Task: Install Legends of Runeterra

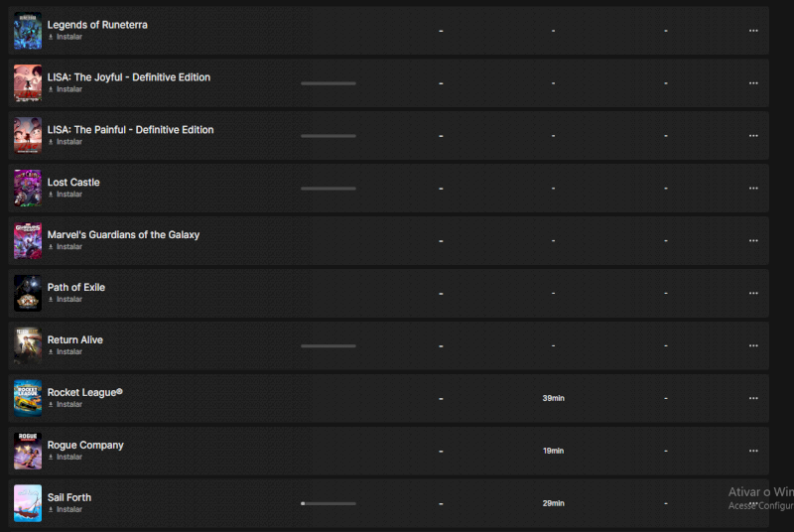Action: point(66,37)
